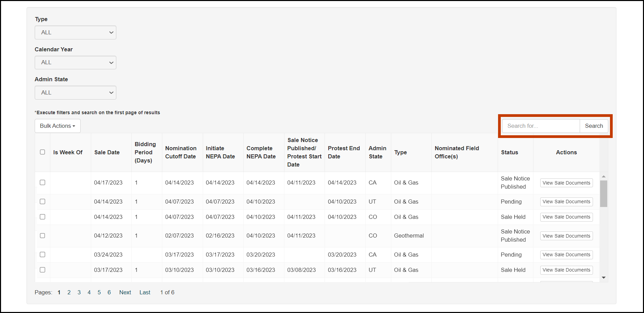Click the Search button
644x313 pixels.
594,126
